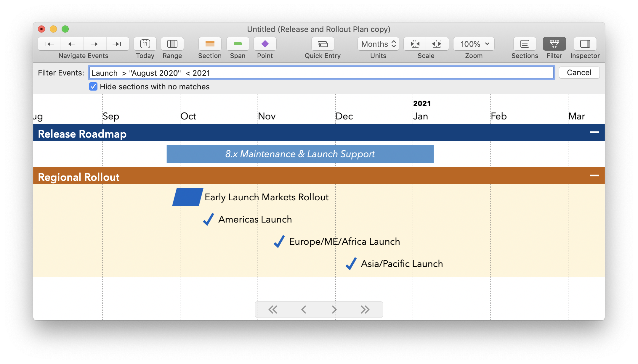Advance to the next page of events

tap(334, 309)
